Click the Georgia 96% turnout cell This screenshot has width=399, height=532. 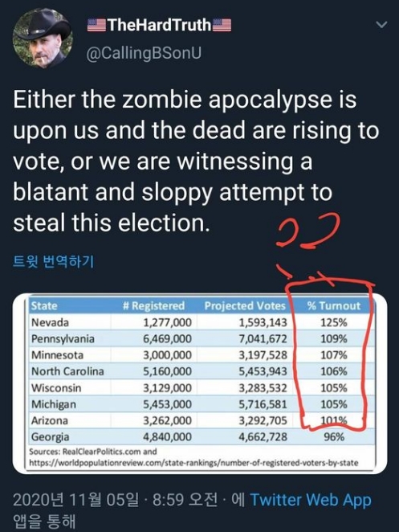coord(334,437)
